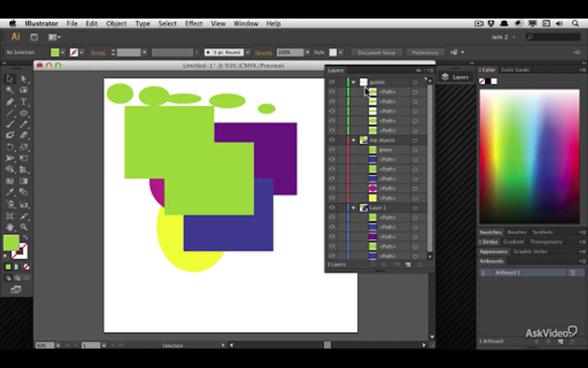Collapse the guides layer disclosure triangle

point(354,82)
